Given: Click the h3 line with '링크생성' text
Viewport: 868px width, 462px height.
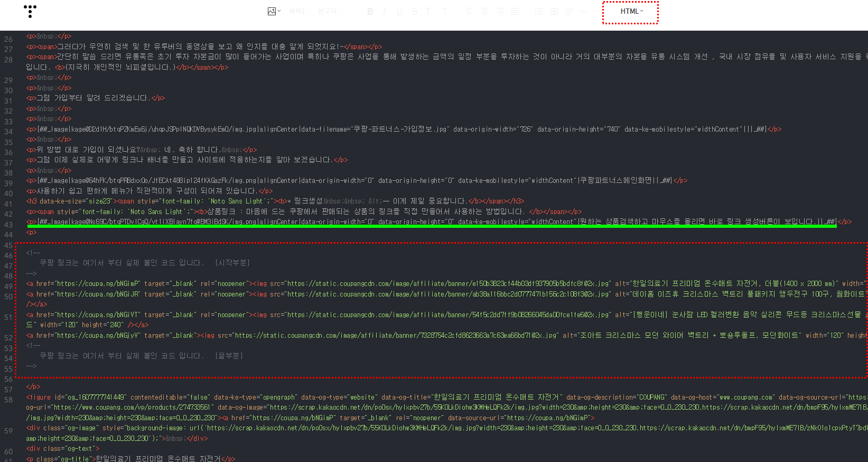Looking at the screenshot, I should tap(275, 201).
